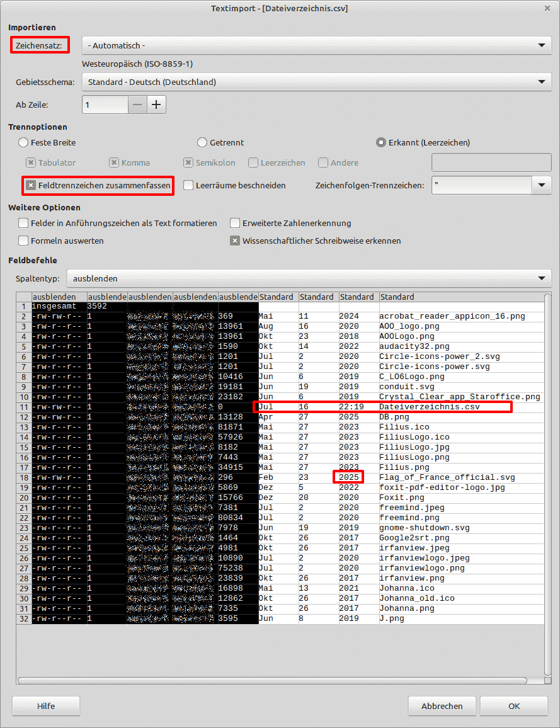Image resolution: width=560 pixels, height=728 pixels.
Task: Select Erkannt (Leerzeichen) radio button
Action: (381, 142)
